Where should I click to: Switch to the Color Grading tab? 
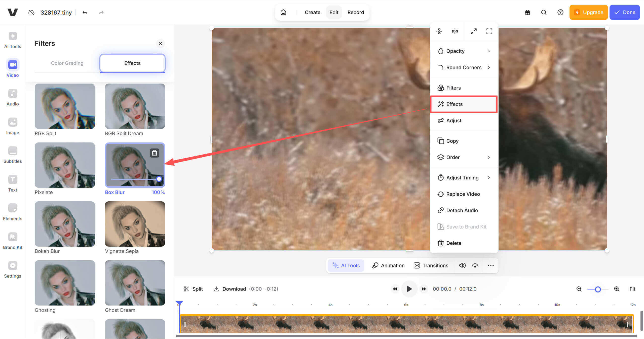[67, 63]
